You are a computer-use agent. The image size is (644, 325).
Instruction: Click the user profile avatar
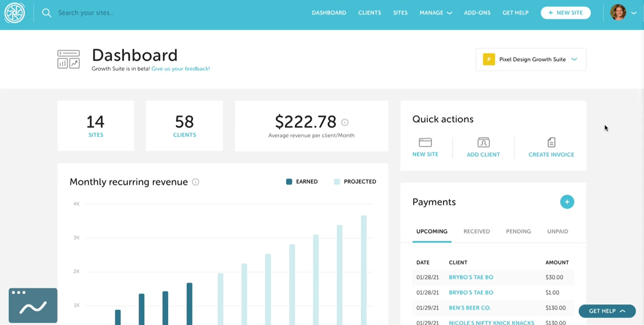click(x=618, y=12)
